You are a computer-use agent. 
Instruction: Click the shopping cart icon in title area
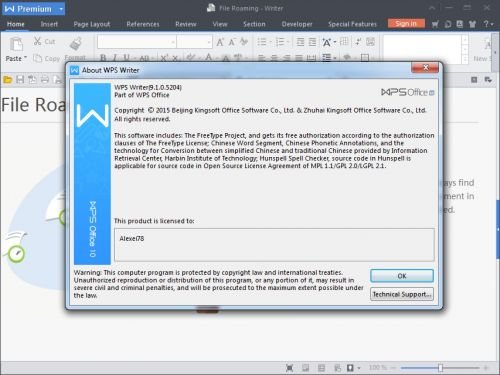435,24
